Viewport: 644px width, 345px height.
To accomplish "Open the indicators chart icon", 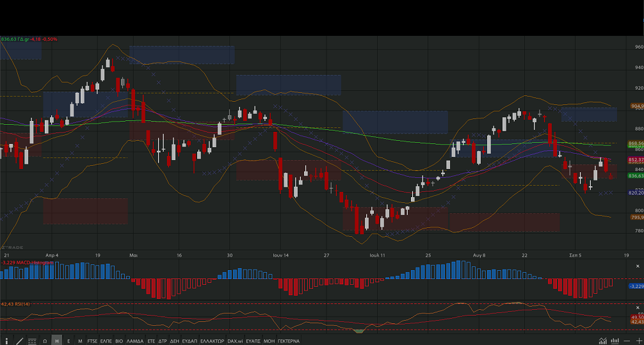I will click(x=602, y=341).
